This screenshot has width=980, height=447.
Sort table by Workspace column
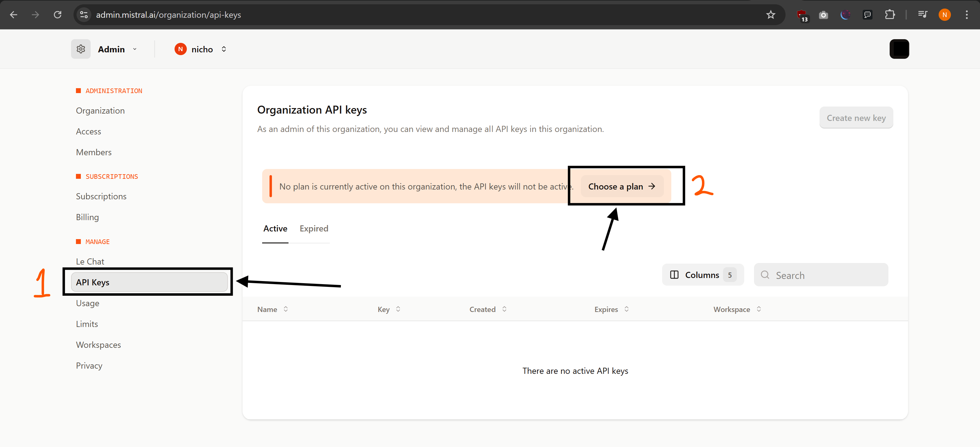737,309
